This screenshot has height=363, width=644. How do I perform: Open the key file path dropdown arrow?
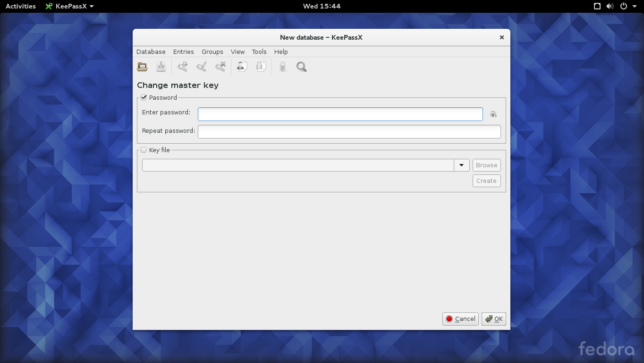coord(462,165)
